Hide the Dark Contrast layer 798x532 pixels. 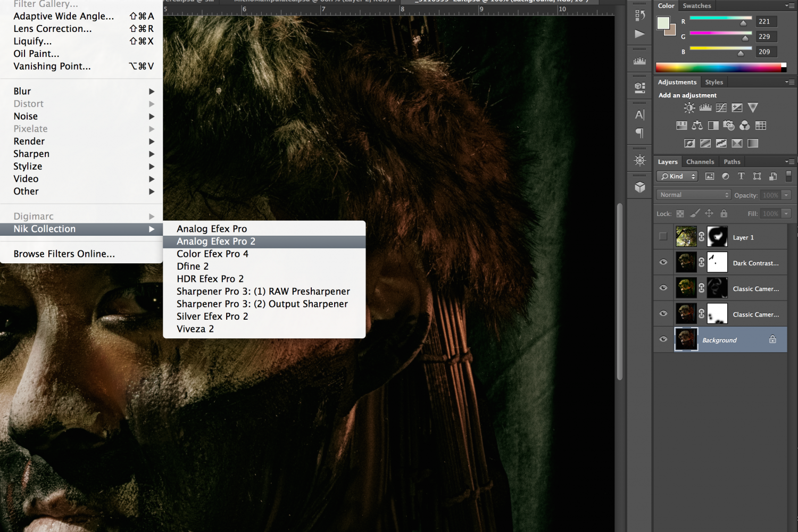[x=663, y=262]
